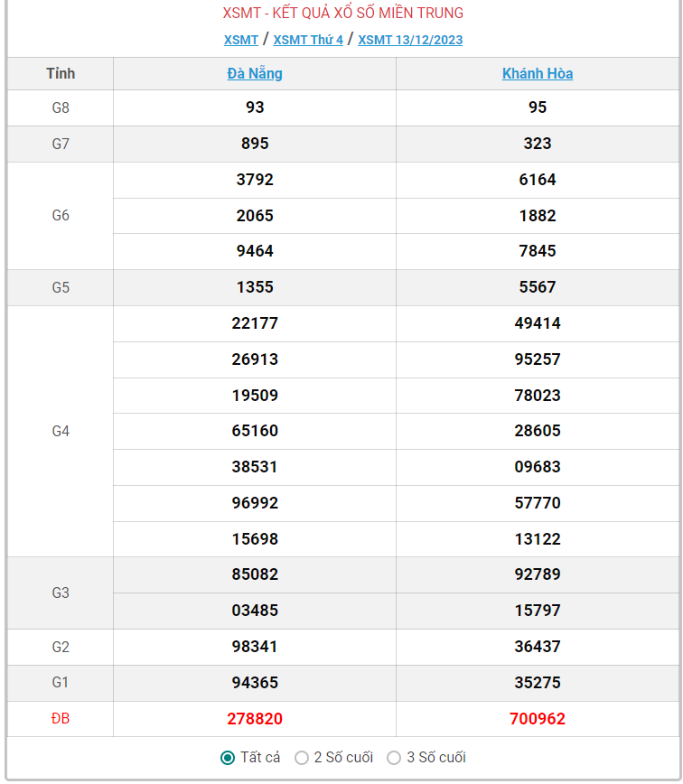Viewport: 683px width, 784px height.
Task: Click the ĐB row label
Action: coord(61,719)
